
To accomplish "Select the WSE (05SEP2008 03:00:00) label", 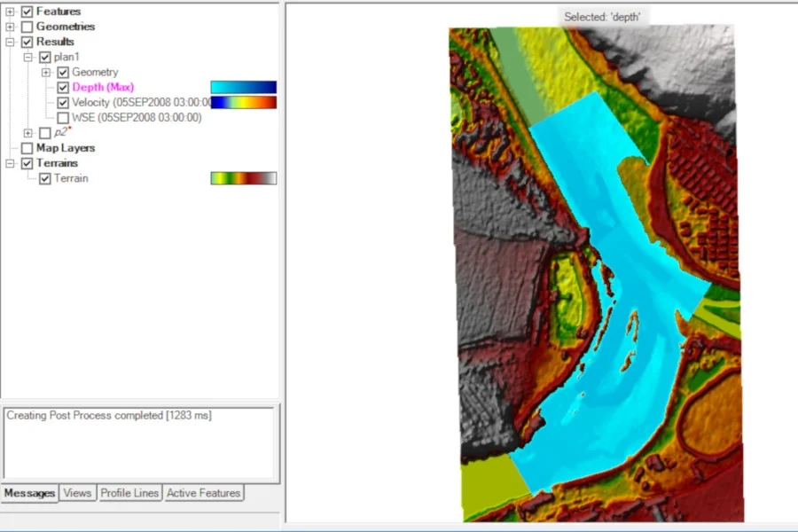I will [x=137, y=118].
